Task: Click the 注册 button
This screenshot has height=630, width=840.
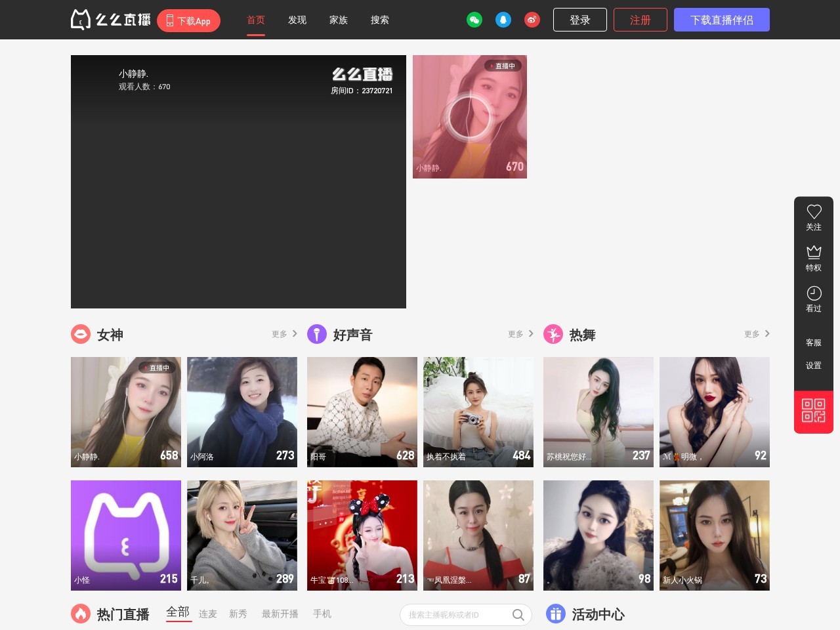Action: pyautogui.click(x=640, y=20)
